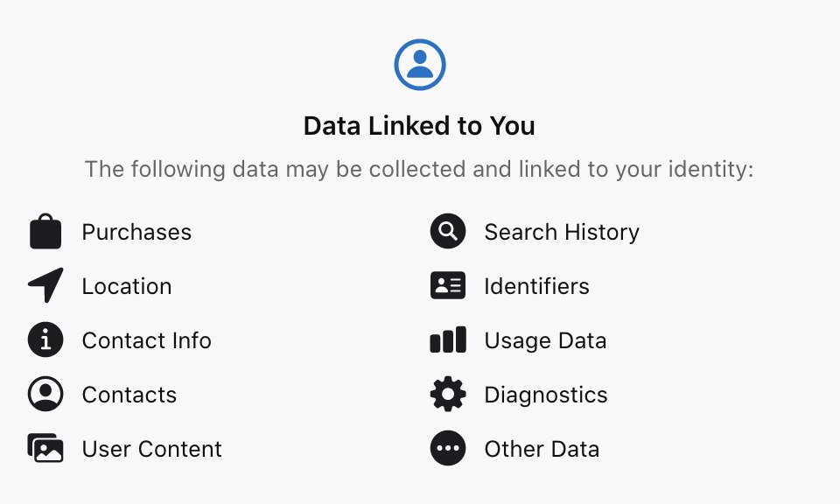The height and width of the screenshot is (504, 840).
Task: Select the Contact Info label
Action: tap(147, 340)
